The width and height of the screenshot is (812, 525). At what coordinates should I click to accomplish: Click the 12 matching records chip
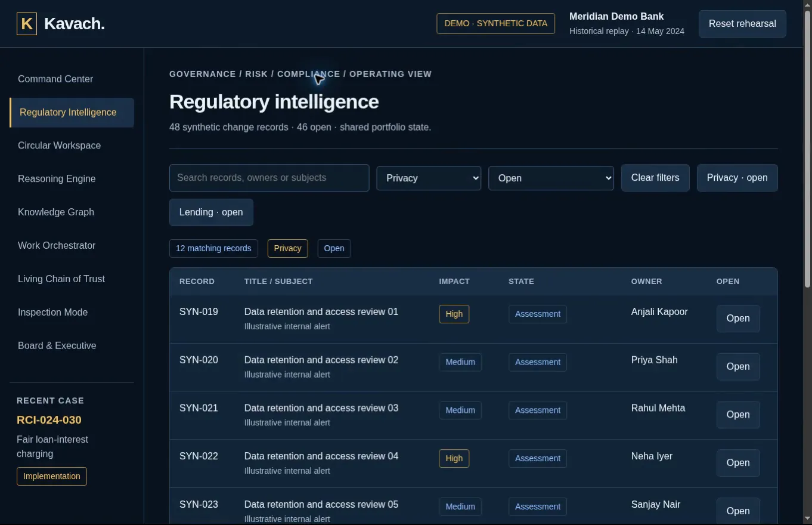pyautogui.click(x=213, y=248)
